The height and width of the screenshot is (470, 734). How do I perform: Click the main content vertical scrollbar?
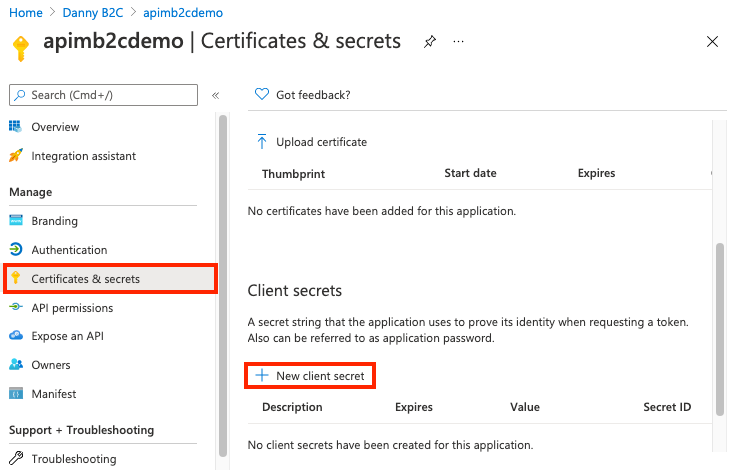[x=719, y=330]
